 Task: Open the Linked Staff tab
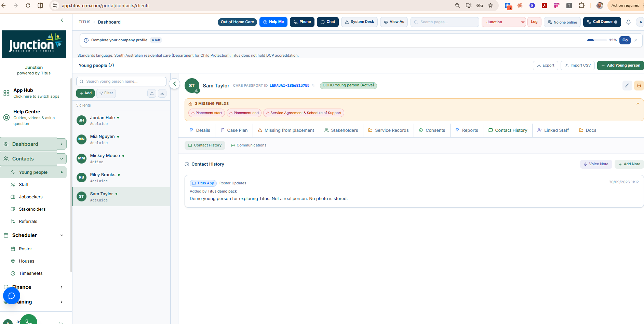pyautogui.click(x=553, y=130)
